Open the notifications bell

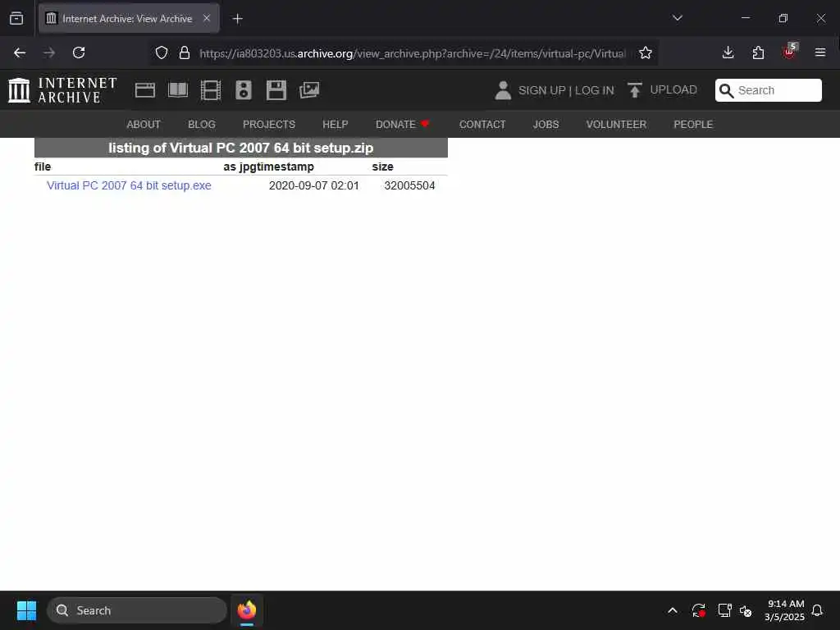817,610
